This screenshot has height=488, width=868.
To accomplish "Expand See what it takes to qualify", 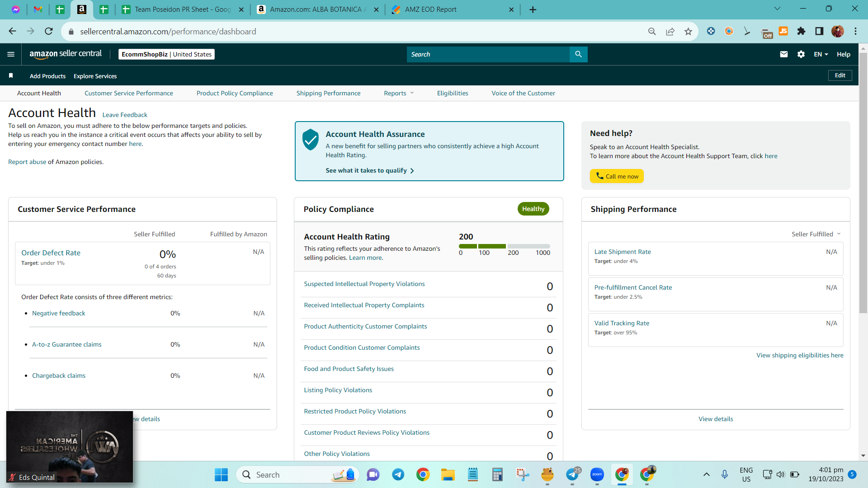I will 370,171.
